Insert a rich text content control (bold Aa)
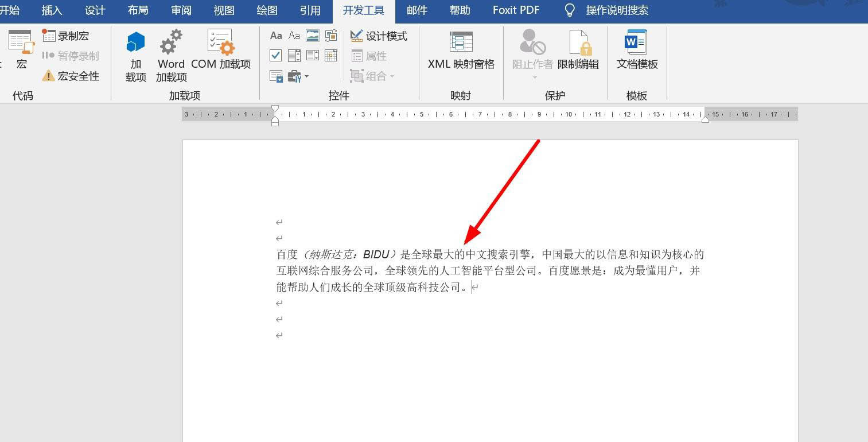This screenshot has width=868, height=442. coord(276,36)
